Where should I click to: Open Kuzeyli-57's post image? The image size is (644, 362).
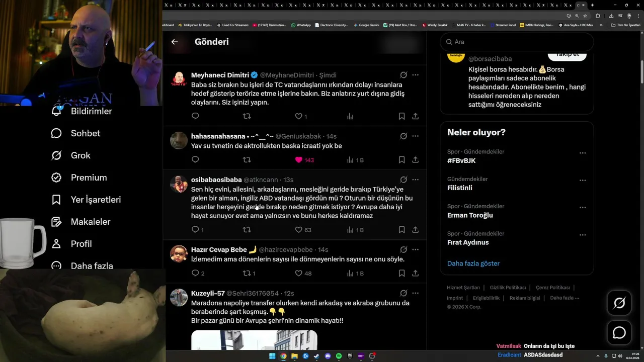tap(254, 340)
